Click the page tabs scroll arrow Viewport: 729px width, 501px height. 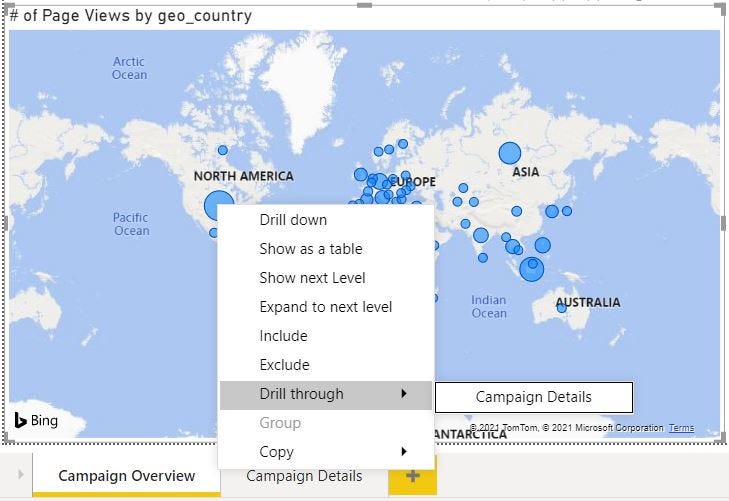coord(19,475)
